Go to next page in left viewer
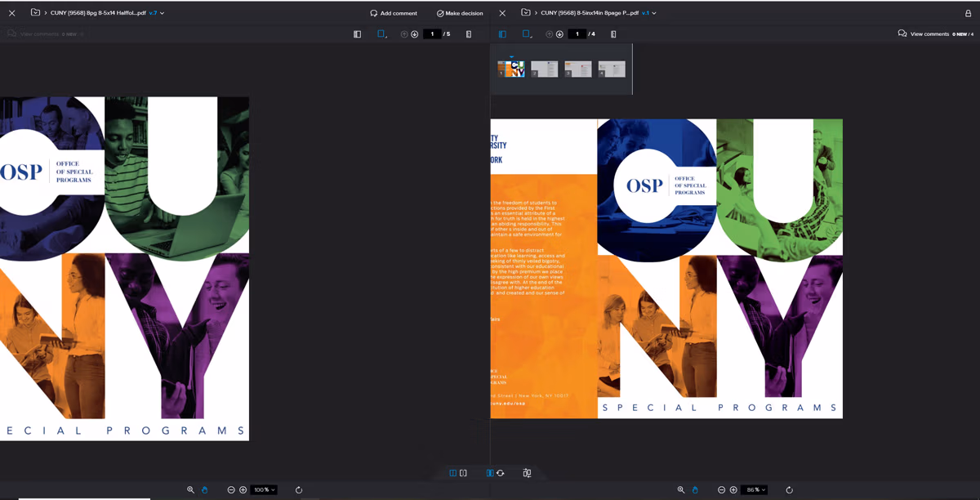Image resolution: width=980 pixels, height=500 pixels. (x=415, y=34)
